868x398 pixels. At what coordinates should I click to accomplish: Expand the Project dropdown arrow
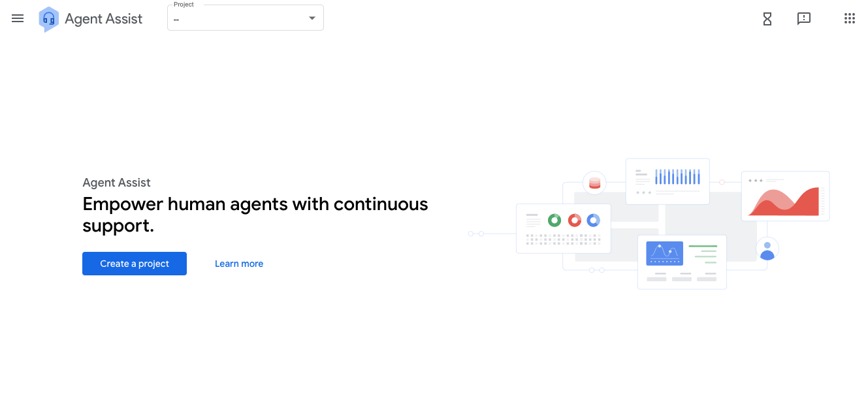coord(312,18)
